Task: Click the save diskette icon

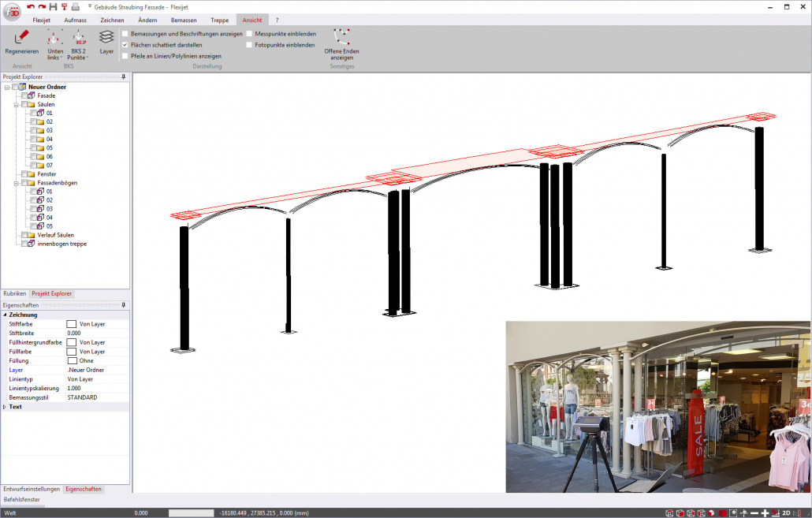Action: coord(53,6)
